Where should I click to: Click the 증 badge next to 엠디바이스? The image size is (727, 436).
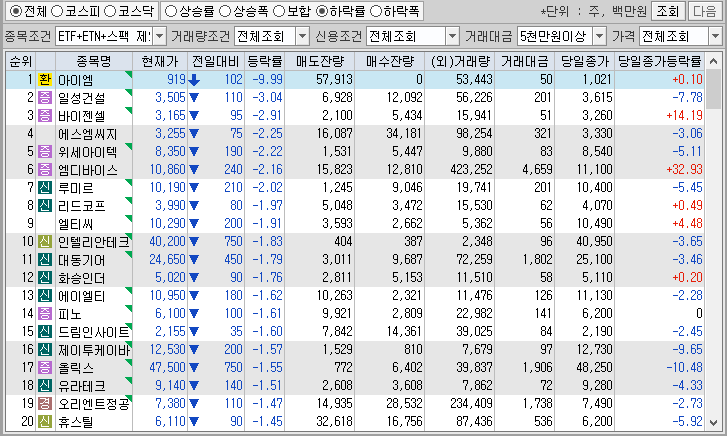[x=45, y=169]
